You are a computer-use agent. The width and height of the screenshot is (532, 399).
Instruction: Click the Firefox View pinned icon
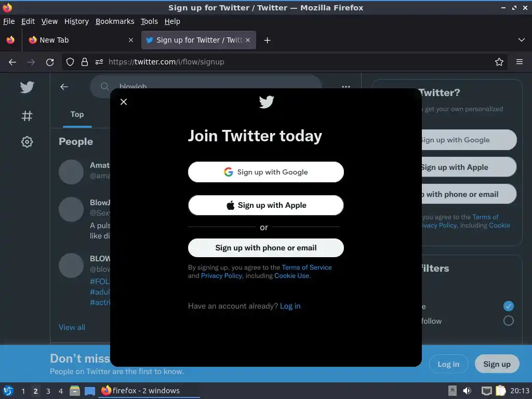point(10,40)
